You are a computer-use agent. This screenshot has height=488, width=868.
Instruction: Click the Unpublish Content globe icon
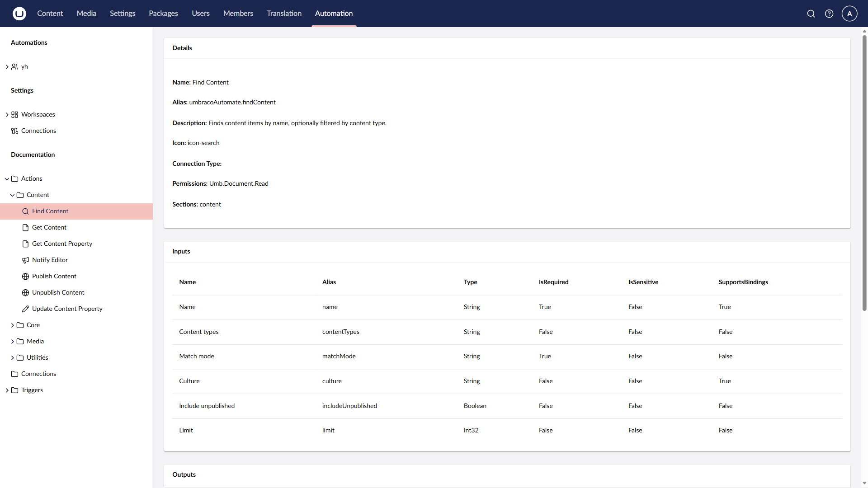click(x=26, y=293)
